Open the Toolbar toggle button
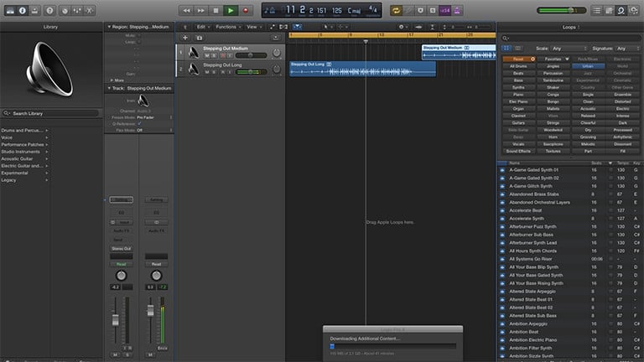Image resolution: width=644 pixels, height=362 pixels. [x=35, y=11]
